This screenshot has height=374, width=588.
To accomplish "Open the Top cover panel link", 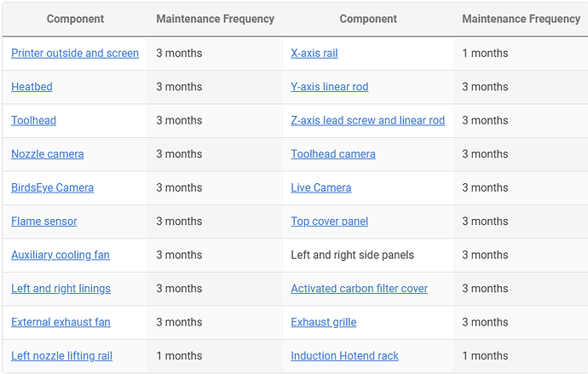I will click(x=330, y=222).
